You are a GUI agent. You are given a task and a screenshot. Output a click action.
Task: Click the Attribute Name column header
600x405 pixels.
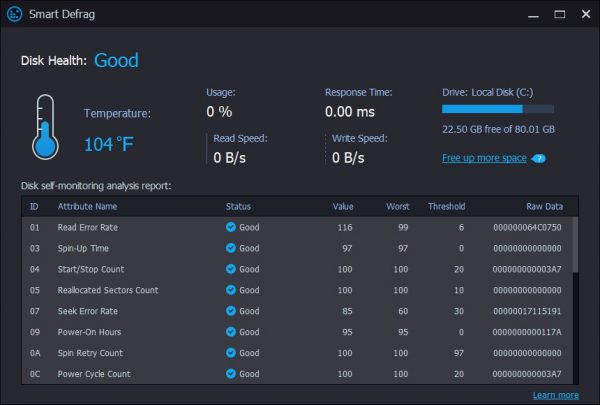point(87,207)
